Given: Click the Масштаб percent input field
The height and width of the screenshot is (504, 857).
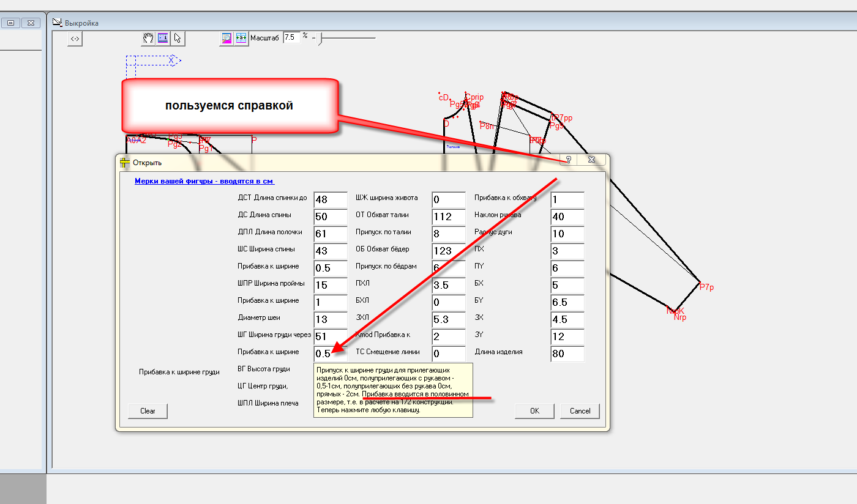Looking at the screenshot, I should click(x=291, y=37).
